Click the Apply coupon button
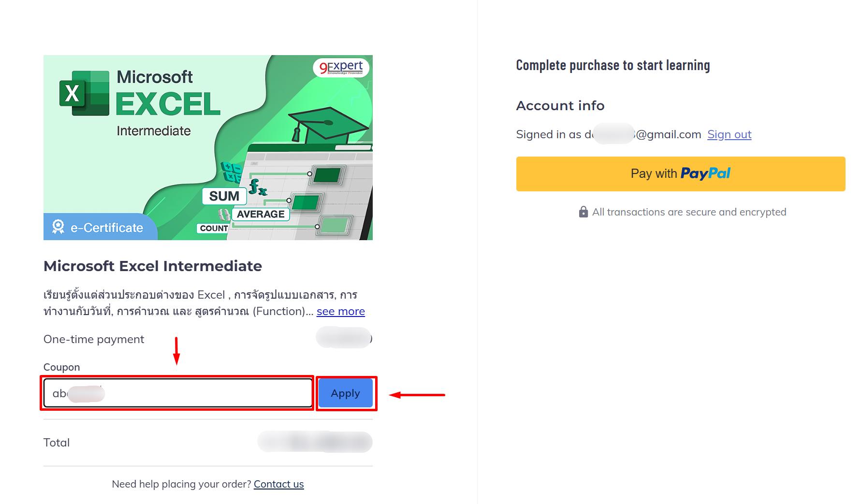Viewport: 861px width, 504px height. pyautogui.click(x=345, y=393)
